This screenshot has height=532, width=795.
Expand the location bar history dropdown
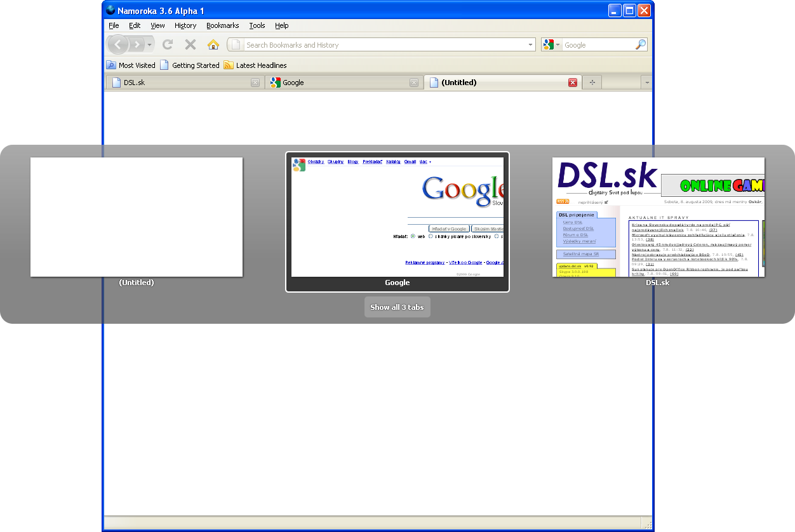coord(531,45)
